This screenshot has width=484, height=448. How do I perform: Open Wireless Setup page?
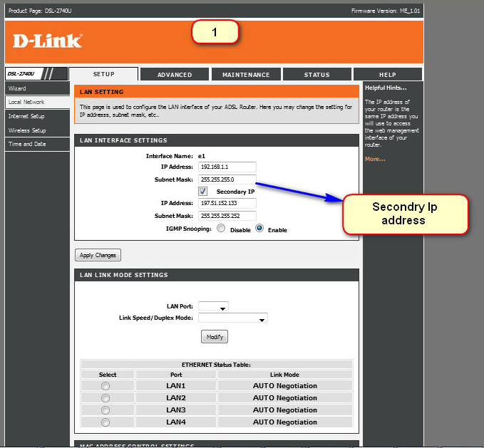pyautogui.click(x=27, y=130)
